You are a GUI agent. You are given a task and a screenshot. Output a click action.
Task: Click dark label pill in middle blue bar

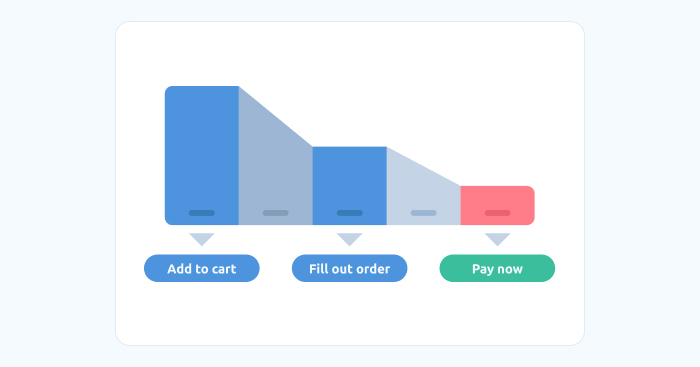coord(350,213)
